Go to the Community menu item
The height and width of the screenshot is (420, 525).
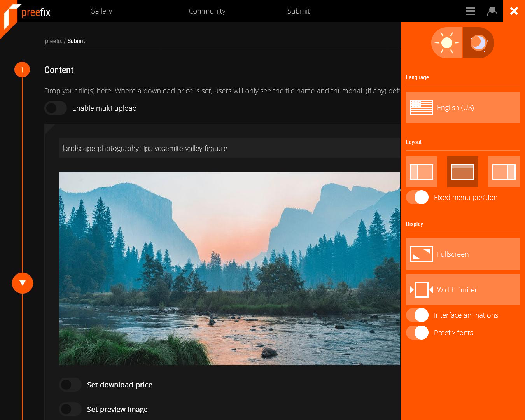point(207,11)
